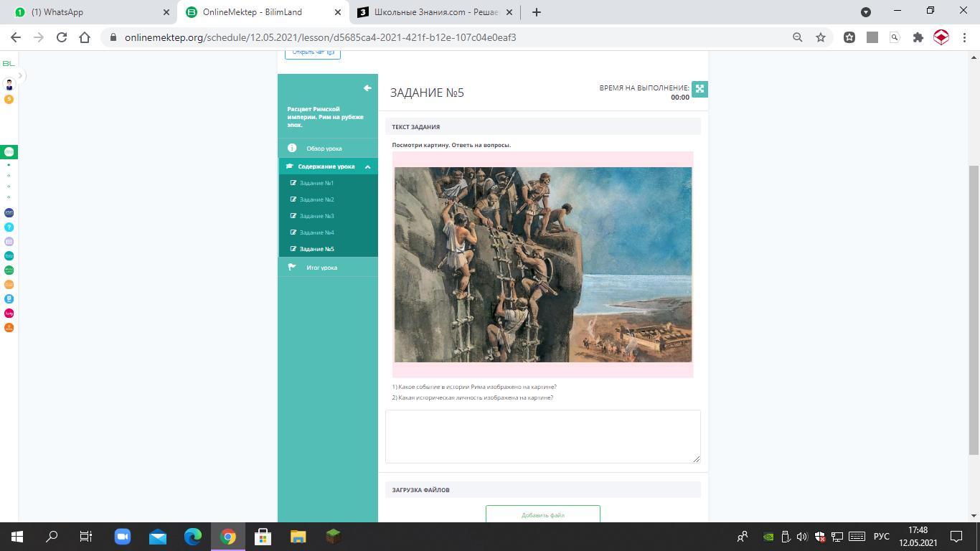Select Задание №5 in the sidebar
980x551 pixels.
click(x=316, y=249)
